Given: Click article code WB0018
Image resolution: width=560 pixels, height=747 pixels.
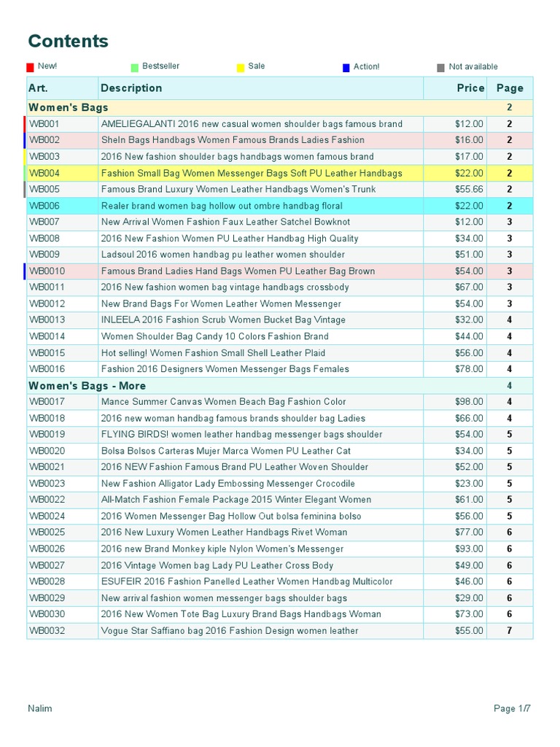Looking at the screenshot, I should click(47, 418).
